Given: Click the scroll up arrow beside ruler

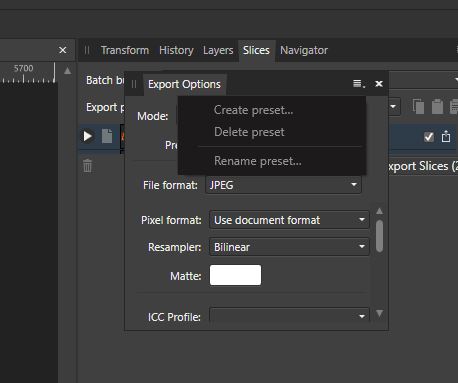Looking at the screenshot, I should click(x=68, y=71).
